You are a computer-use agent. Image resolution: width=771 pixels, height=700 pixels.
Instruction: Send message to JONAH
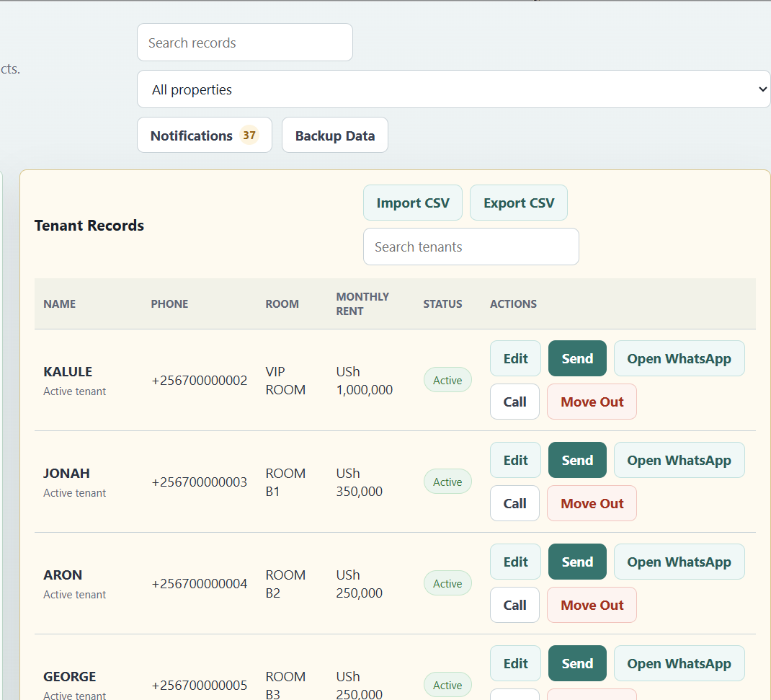(577, 460)
